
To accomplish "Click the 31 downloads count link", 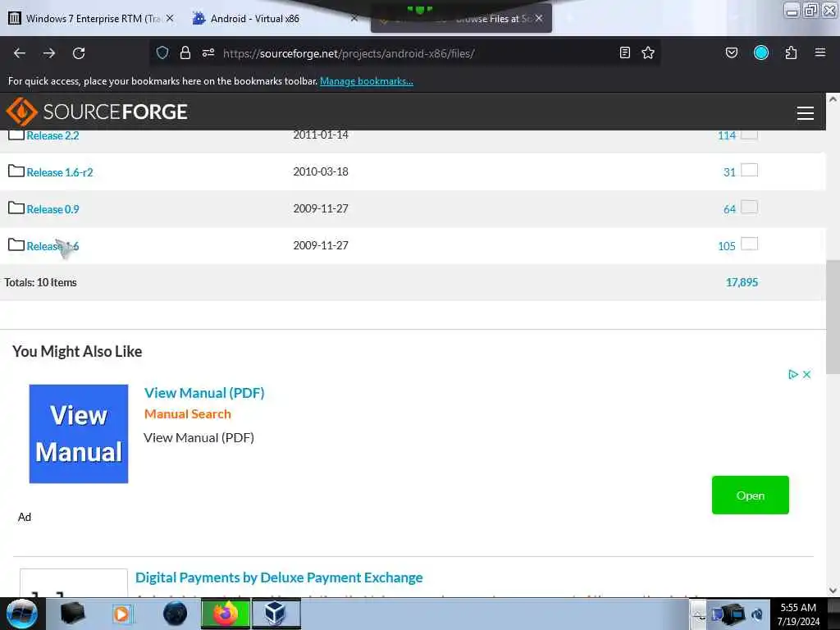I will coord(729,172).
